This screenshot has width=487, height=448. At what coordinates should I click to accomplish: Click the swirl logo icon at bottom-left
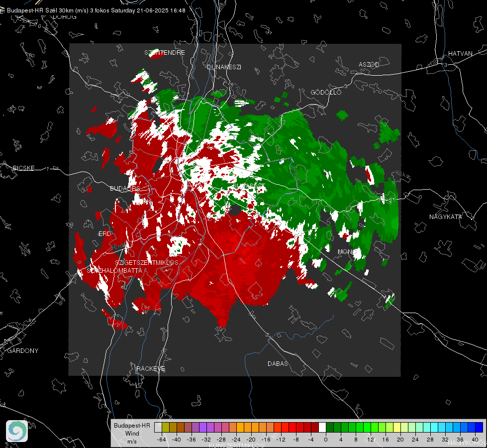click(17, 431)
